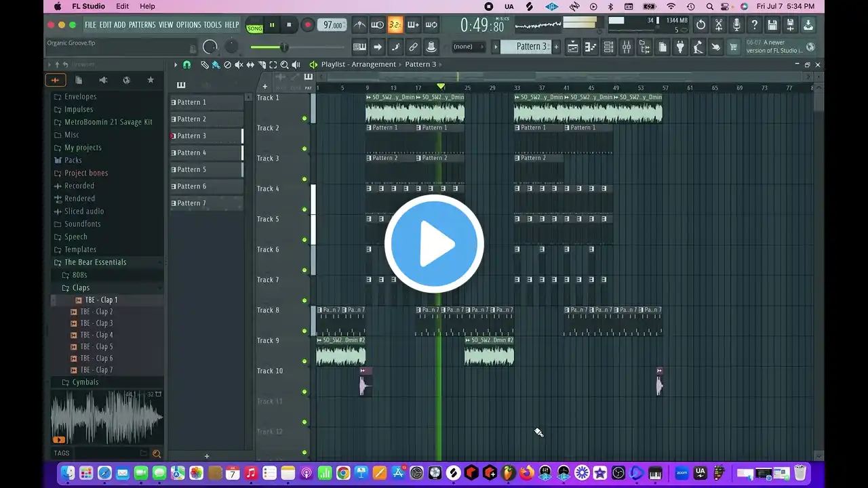Open the Mixer window from the toolbar
868x488 pixels.
pos(627,47)
